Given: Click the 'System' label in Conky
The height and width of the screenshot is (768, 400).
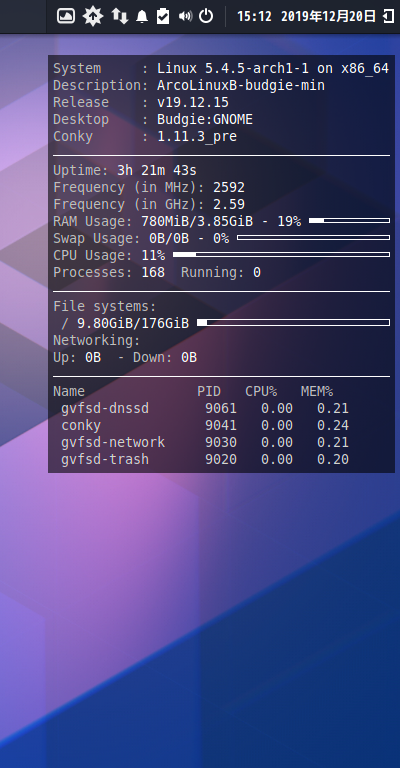Looking at the screenshot, I should [x=77, y=69].
